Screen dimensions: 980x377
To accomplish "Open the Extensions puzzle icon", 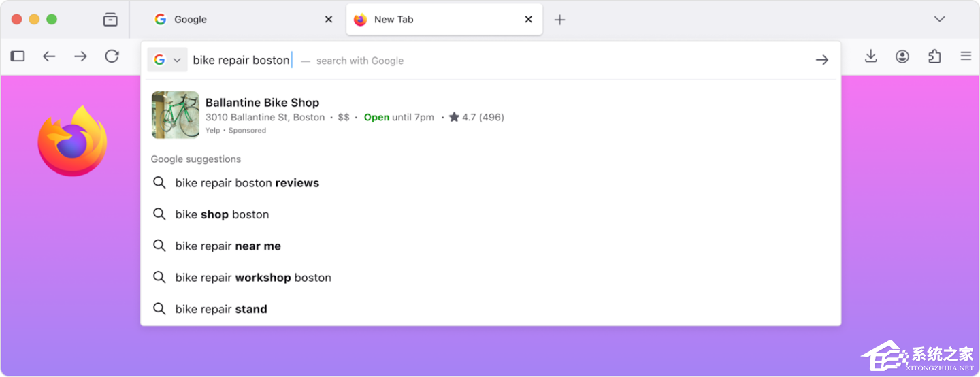I will (x=934, y=56).
